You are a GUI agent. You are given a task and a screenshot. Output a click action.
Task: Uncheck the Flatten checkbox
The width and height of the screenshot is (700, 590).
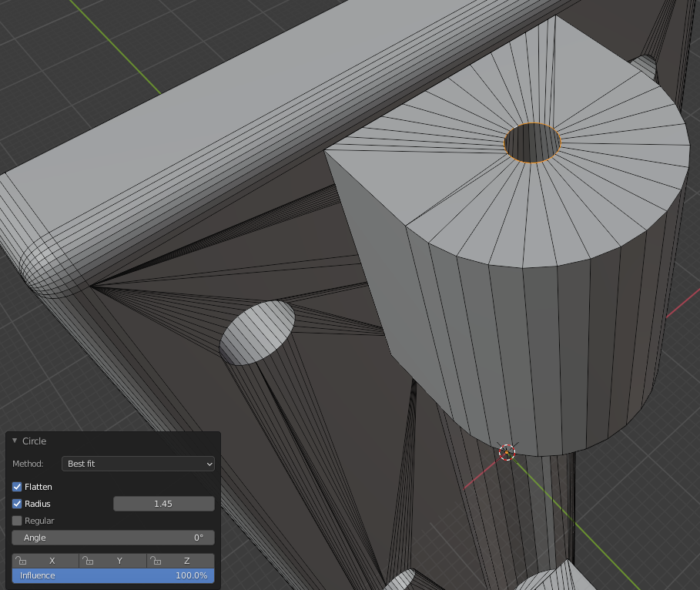18,487
